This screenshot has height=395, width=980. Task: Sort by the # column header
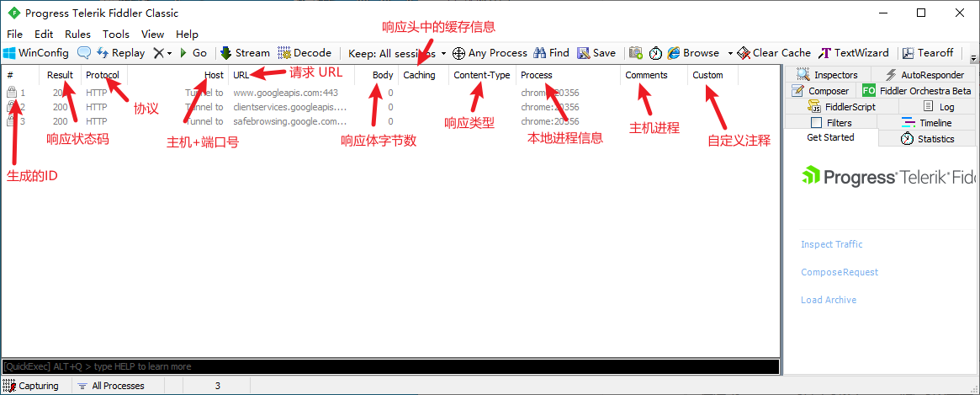[21, 75]
